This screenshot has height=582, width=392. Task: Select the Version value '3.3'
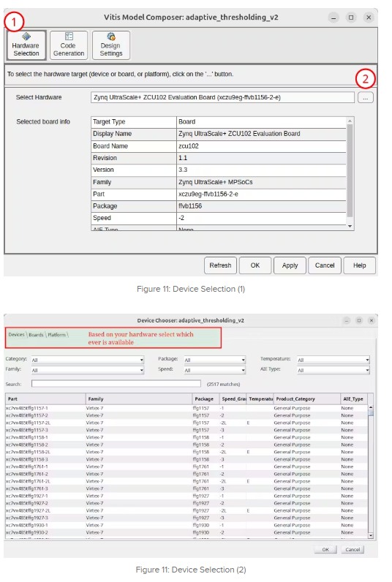pyautogui.click(x=261, y=170)
